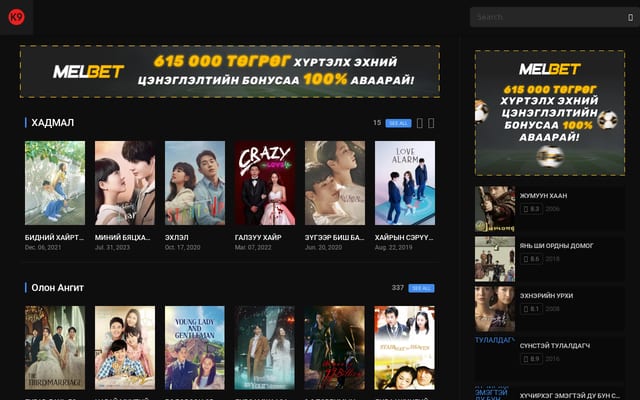Open the Third Marriage poster thumbnail
This screenshot has width=640, height=400.
(55, 348)
